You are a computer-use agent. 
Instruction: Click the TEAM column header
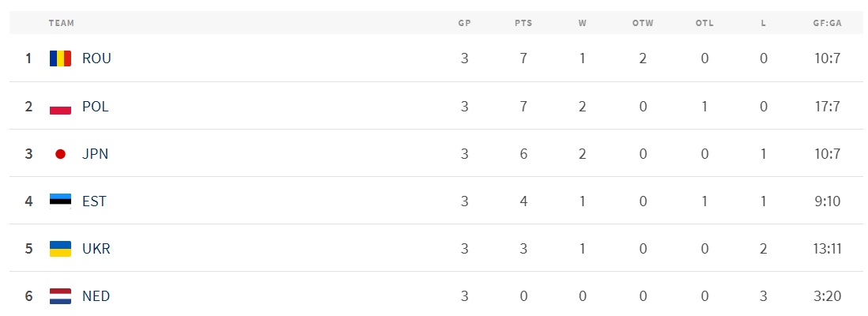[x=61, y=23]
